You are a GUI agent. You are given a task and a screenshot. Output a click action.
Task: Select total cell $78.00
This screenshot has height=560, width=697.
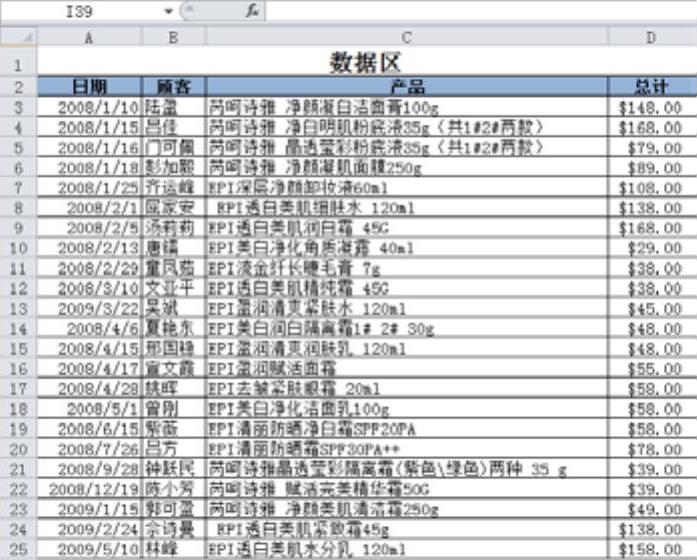pyautogui.click(x=652, y=449)
